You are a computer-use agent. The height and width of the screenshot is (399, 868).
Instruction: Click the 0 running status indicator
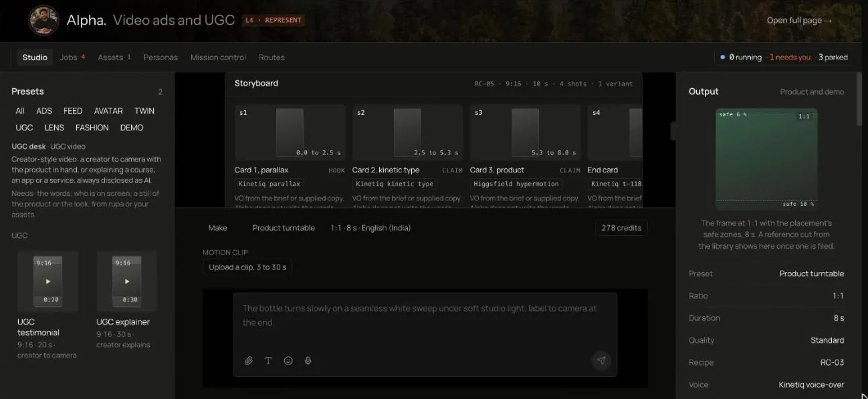pos(741,57)
